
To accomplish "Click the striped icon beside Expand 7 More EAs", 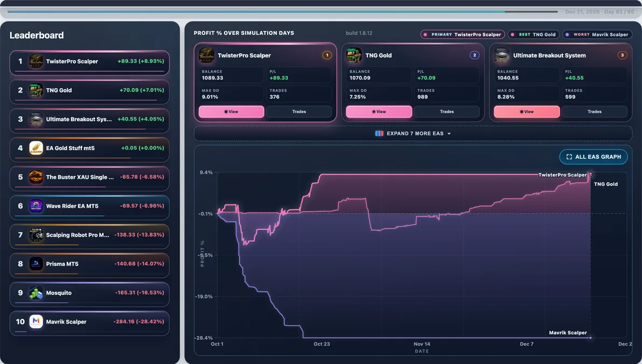I will [379, 134].
